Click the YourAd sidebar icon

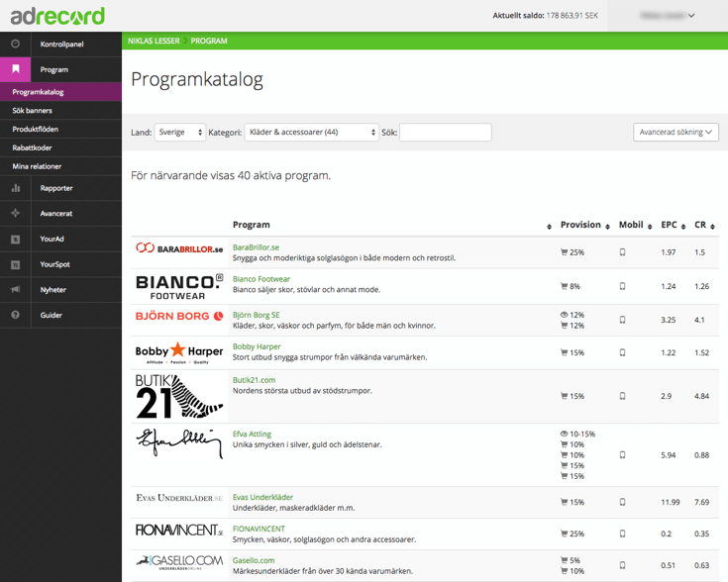[x=15, y=239]
